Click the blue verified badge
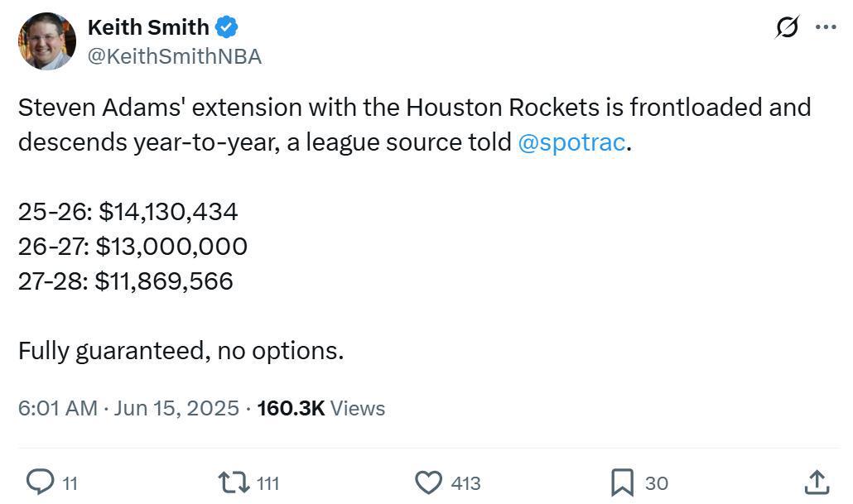Image resolution: width=853 pixels, height=504 pixels. (x=227, y=27)
